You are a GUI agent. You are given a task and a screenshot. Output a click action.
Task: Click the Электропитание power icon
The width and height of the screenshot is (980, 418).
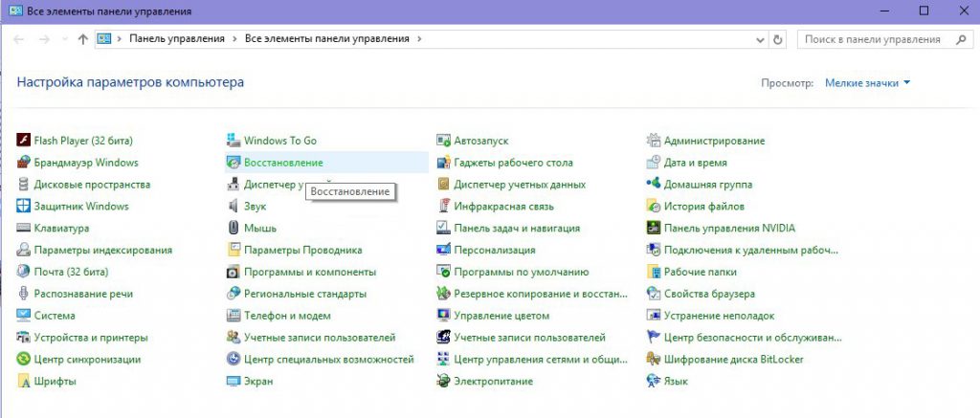pos(443,381)
